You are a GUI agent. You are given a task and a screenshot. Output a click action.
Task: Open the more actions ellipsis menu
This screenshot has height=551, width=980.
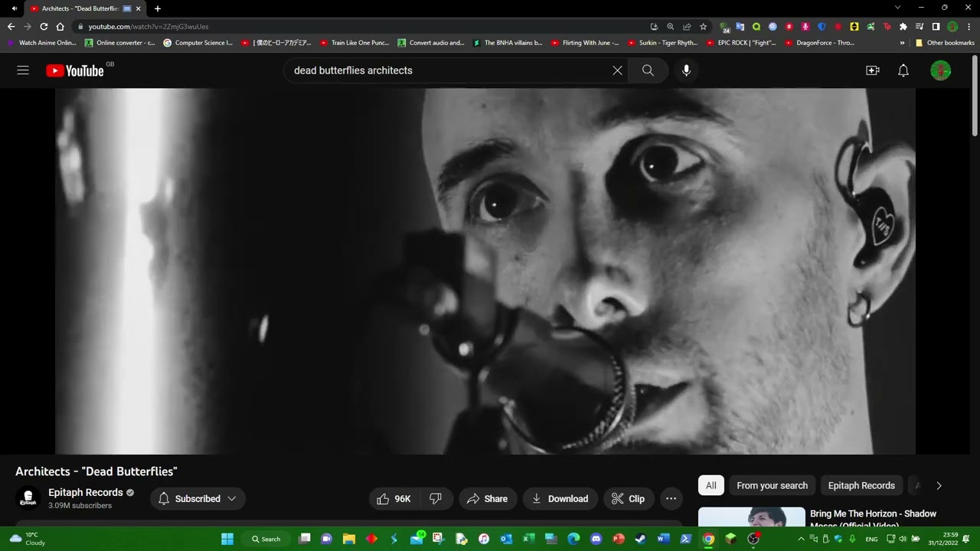click(671, 499)
